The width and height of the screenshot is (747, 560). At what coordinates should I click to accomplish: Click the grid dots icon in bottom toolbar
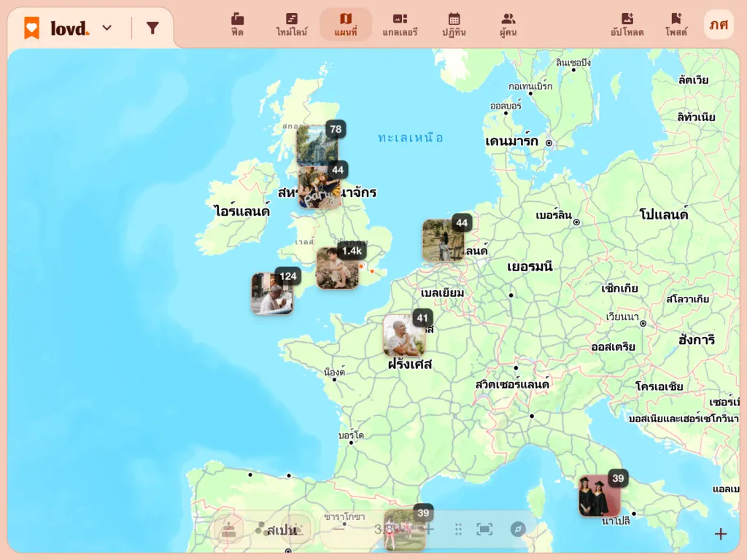tap(458, 529)
